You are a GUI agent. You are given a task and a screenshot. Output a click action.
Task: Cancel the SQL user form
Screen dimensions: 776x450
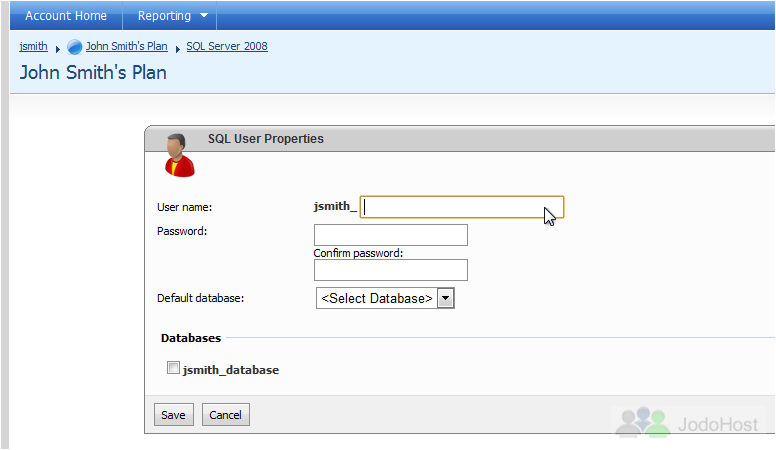tap(226, 415)
